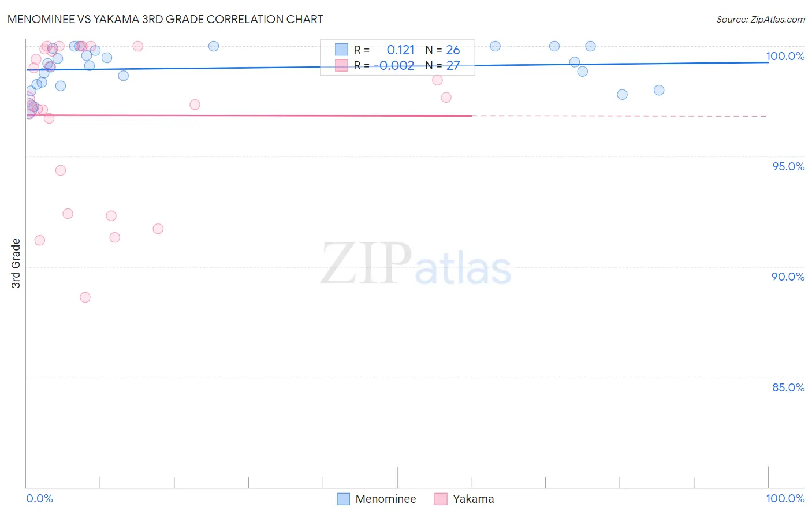The width and height of the screenshot is (812, 515).
Task: Toggle the Yakama series legend label
Action: [x=473, y=499]
